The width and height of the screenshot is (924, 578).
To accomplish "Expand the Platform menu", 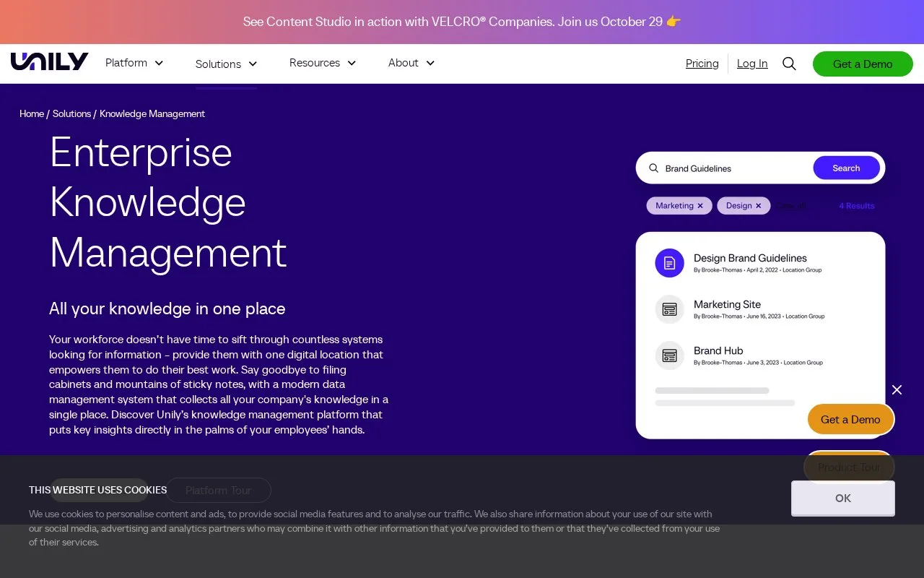I will pyautogui.click(x=134, y=63).
